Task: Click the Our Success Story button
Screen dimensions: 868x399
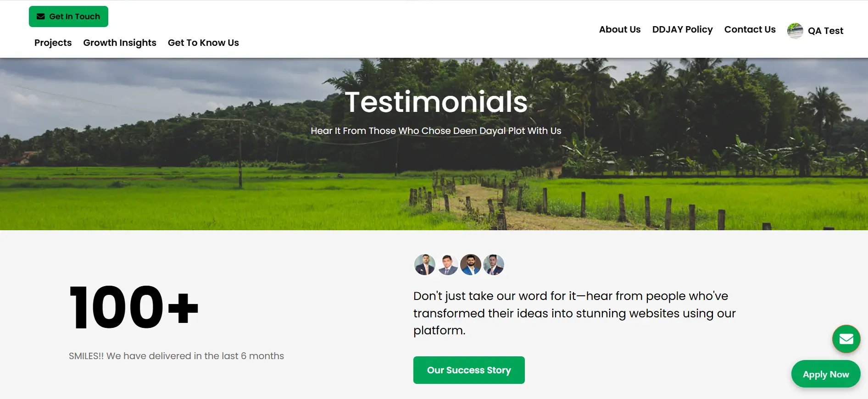Action: (469, 370)
